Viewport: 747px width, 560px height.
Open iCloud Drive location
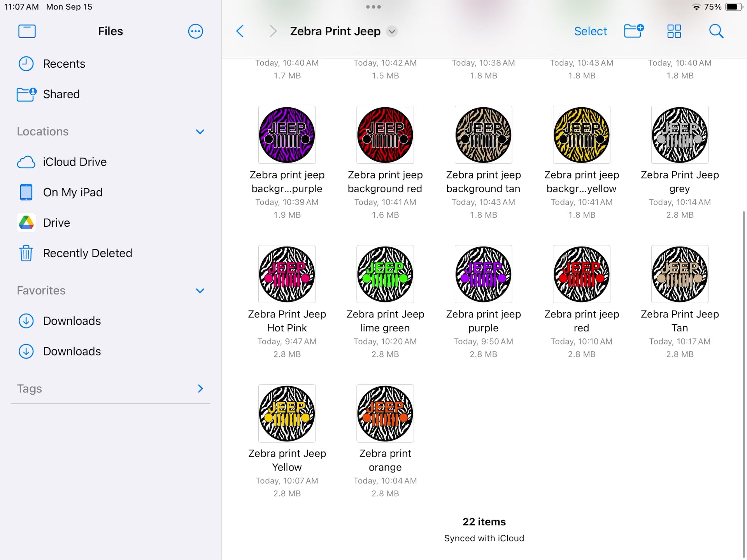[74, 162]
